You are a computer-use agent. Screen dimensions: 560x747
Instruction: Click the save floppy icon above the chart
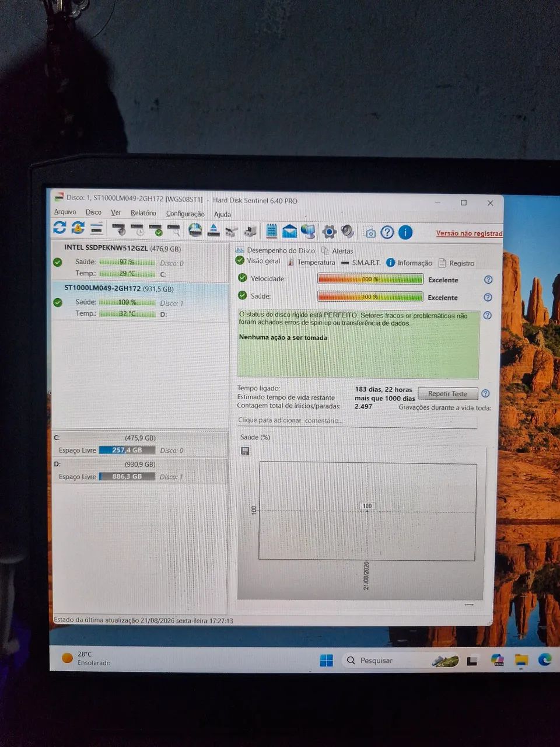point(245,451)
